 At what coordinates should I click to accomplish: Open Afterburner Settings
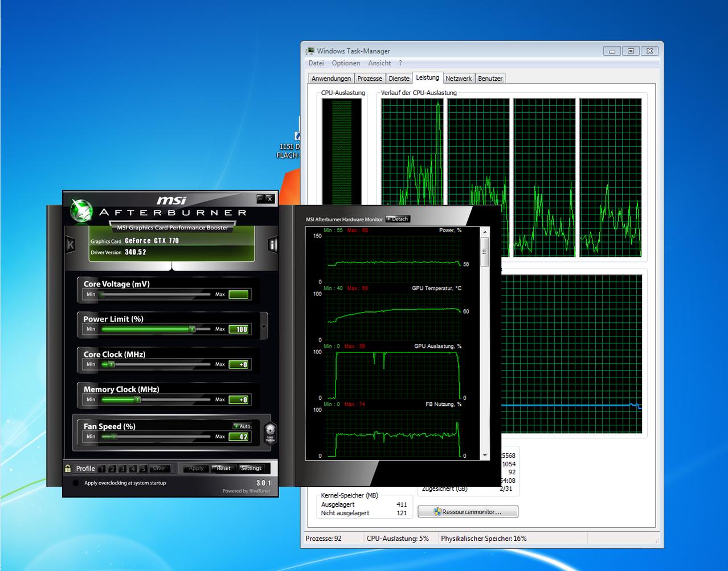click(251, 468)
